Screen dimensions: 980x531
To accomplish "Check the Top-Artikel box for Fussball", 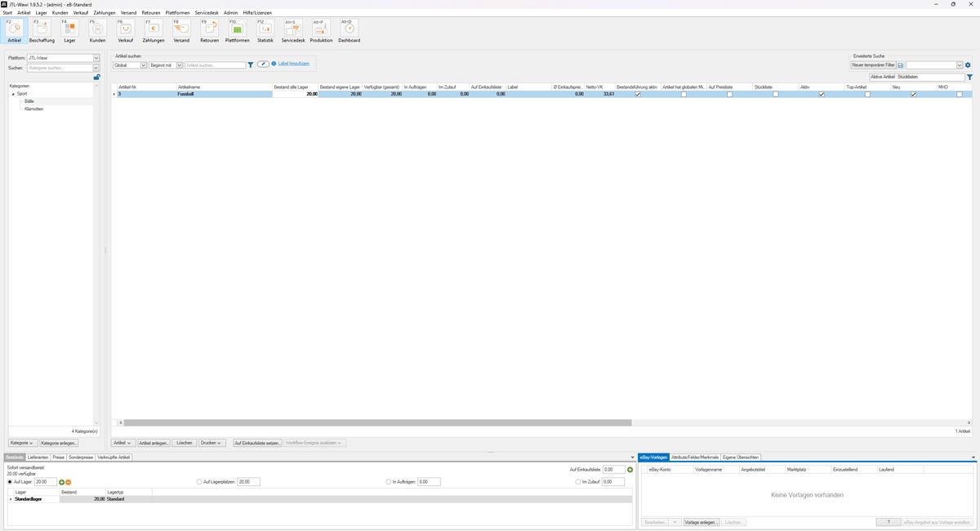I will [x=867, y=94].
